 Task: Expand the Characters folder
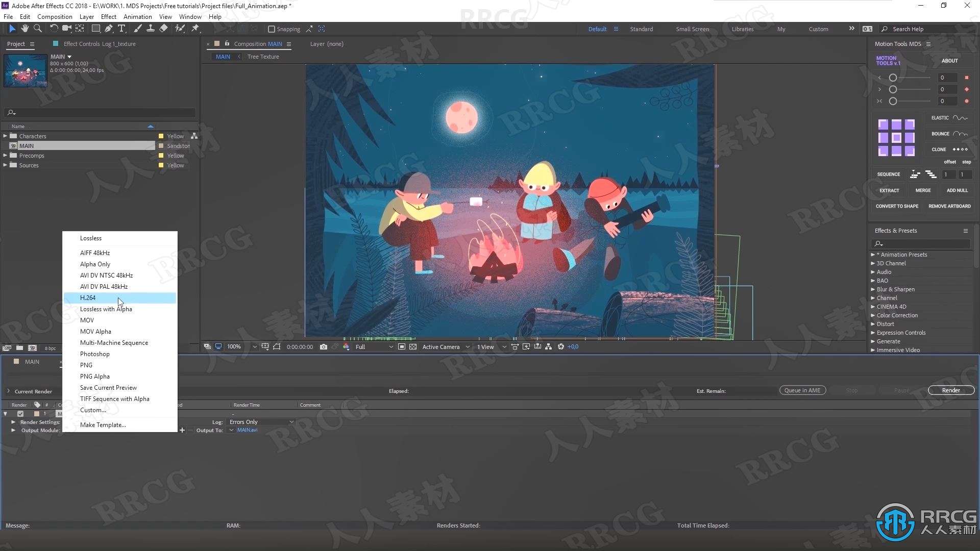pyautogui.click(x=5, y=136)
